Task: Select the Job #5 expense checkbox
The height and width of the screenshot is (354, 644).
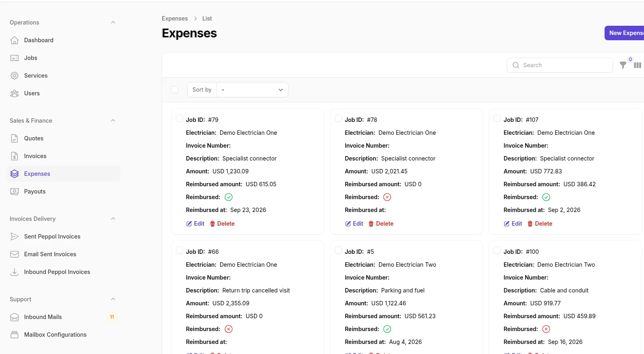Action: coord(339,250)
